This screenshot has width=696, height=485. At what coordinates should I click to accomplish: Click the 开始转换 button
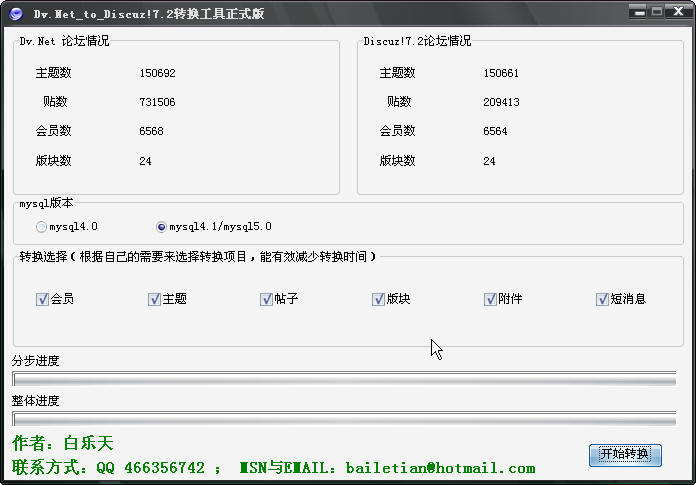coord(625,455)
